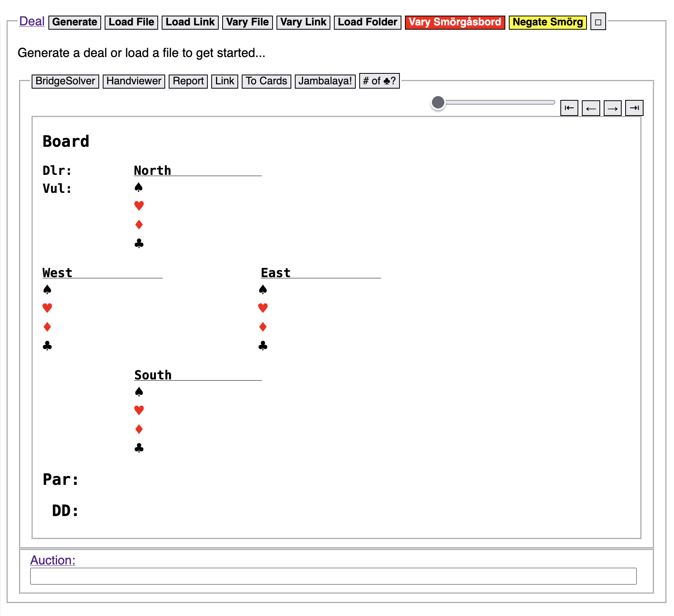This screenshot has width=674, height=616.
Task: Click the Report button
Action: pyautogui.click(x=188, y=81)
